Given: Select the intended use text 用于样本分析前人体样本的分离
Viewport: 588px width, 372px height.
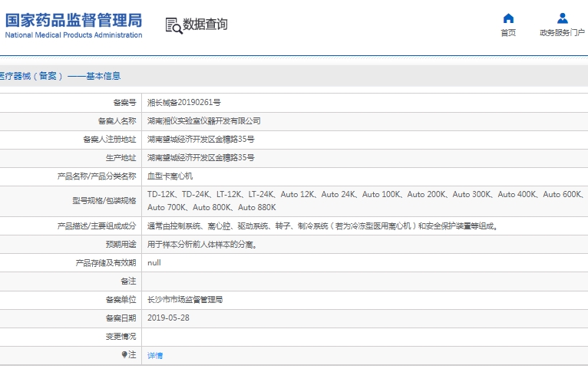Looking at the screenshot, I should pos(202,245).
